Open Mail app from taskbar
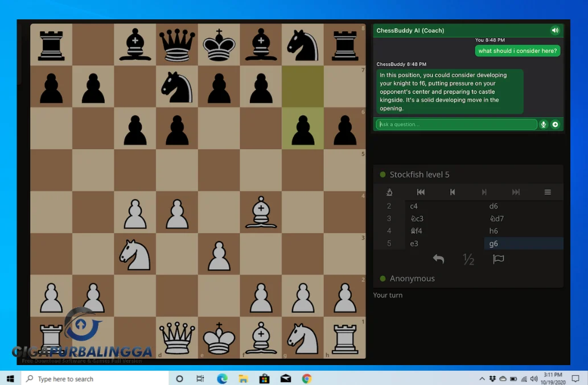Screen dimensions: 588x385 286,379
